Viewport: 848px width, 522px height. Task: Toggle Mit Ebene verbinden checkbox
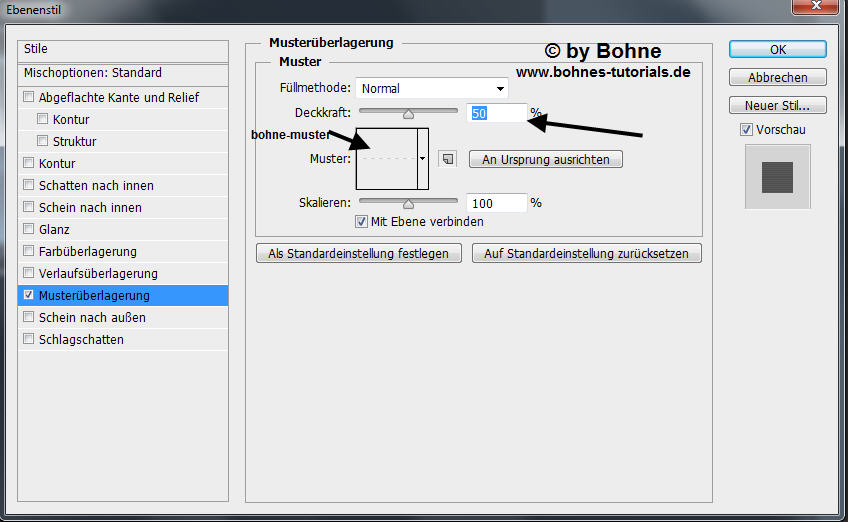tap(362, 222)
